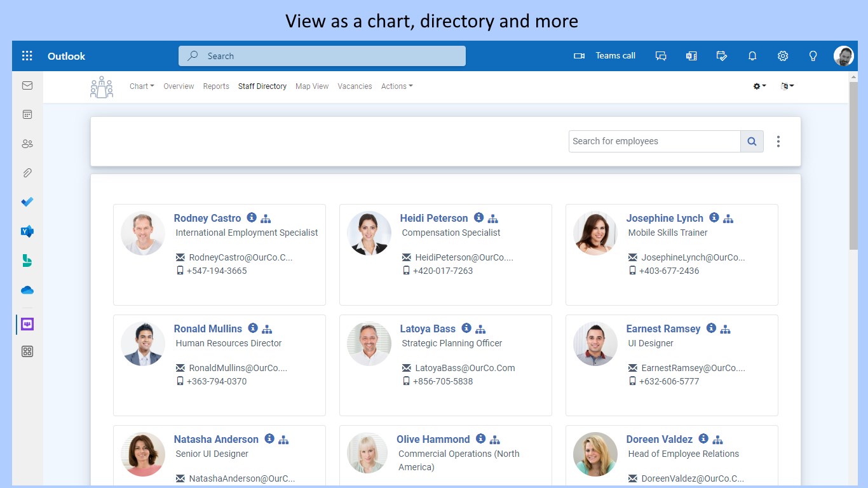
Task: Open Yammer app in sidebar
Action: click(x=27, y=231)
